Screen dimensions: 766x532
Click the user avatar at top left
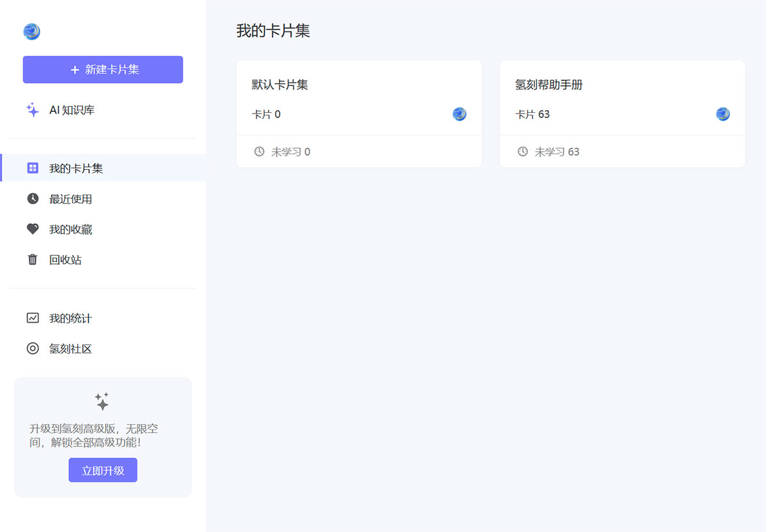pos(31,31)
